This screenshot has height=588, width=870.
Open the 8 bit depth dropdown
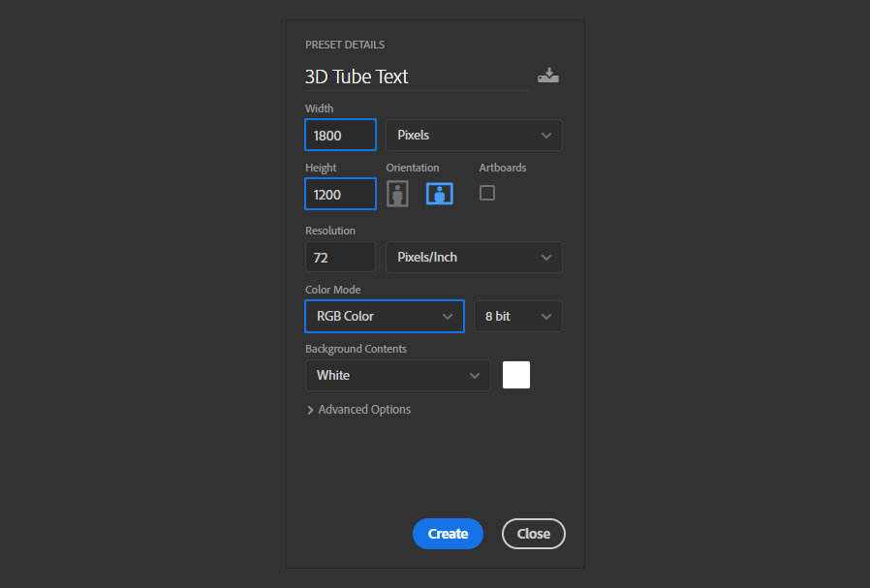pyautogui.click(x=517, y=316)
